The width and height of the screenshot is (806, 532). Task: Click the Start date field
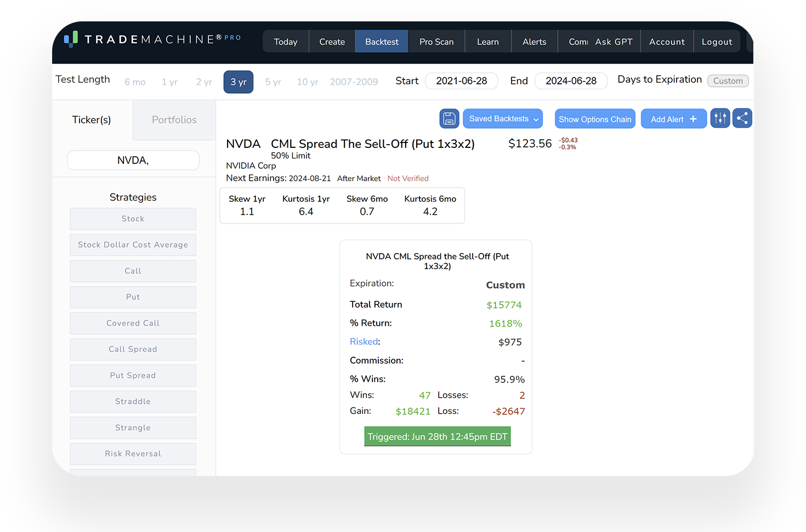[x=462, y=81]
